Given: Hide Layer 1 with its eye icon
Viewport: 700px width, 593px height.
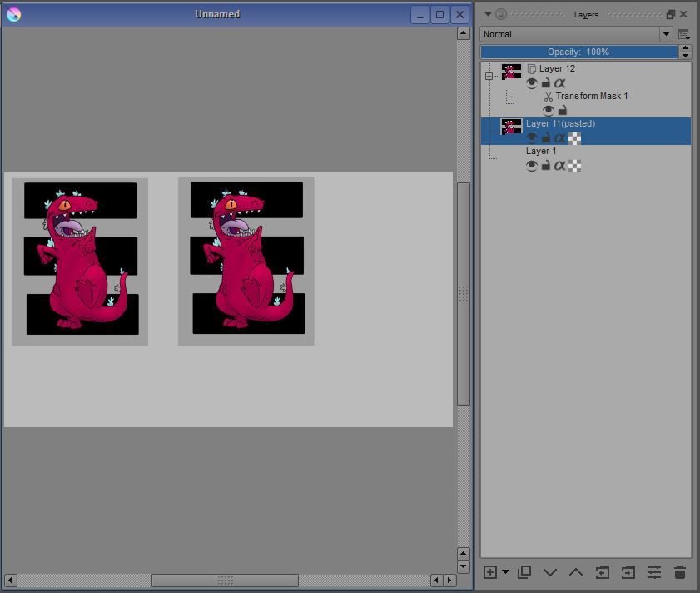Looking at the screenshot, I should [x=531, y=166].
